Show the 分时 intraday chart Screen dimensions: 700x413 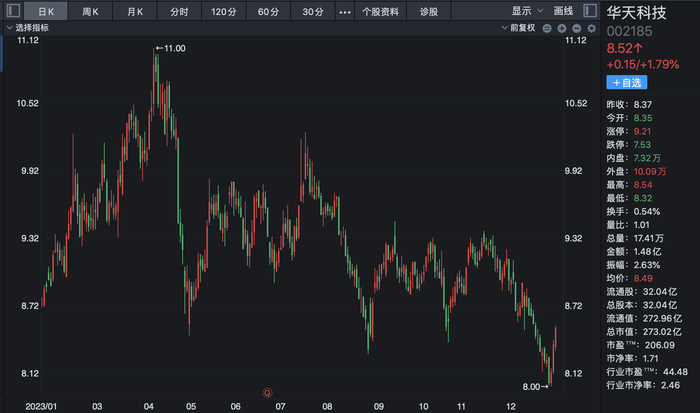point(178,12)
